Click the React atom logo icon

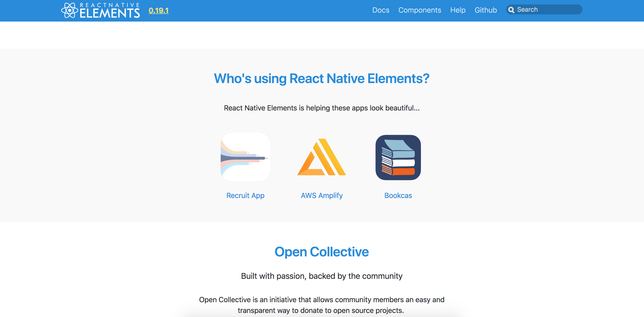[69, 11]
